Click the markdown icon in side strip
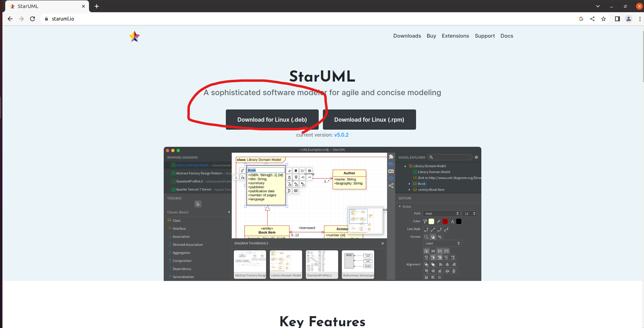644x328 pixels. coord(391,171)
